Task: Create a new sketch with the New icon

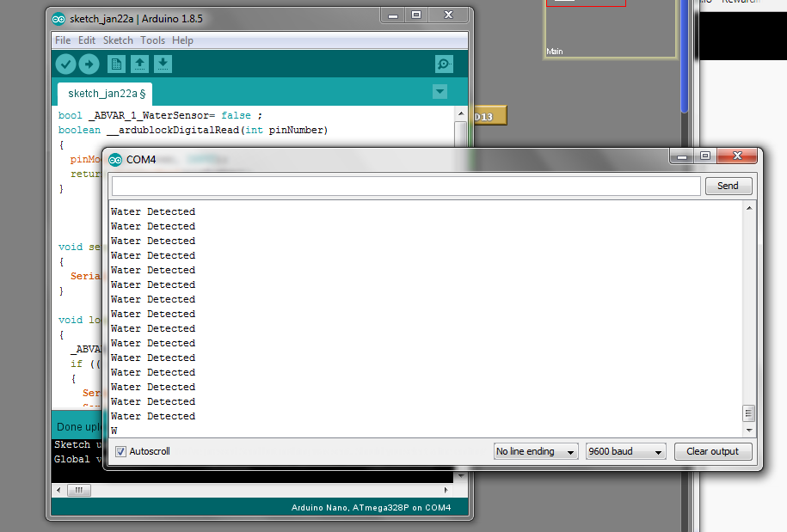Action: tap(116, 64)
